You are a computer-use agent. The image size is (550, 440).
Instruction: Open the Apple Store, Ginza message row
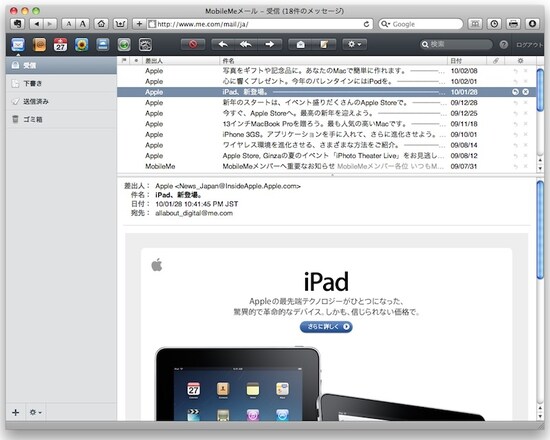[326, 155]
